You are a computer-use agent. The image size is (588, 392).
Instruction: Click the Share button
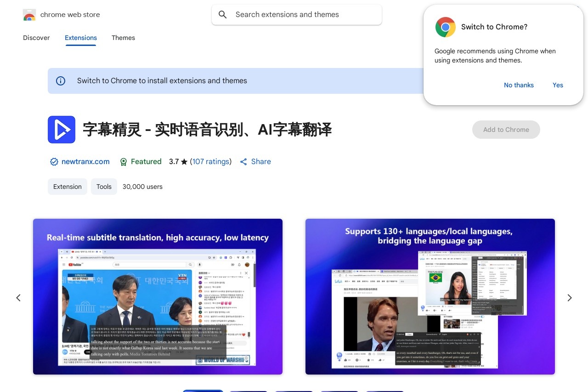click(x=255, y=162)
